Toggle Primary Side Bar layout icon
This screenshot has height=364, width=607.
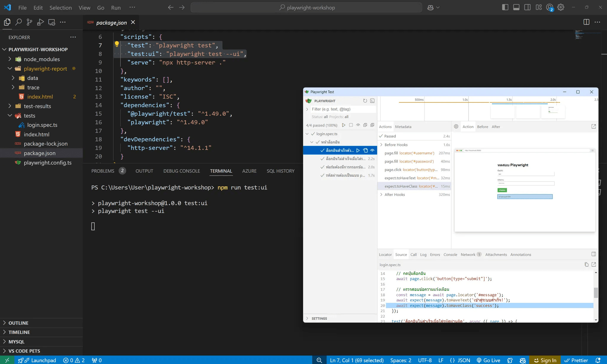pos(505,7)
